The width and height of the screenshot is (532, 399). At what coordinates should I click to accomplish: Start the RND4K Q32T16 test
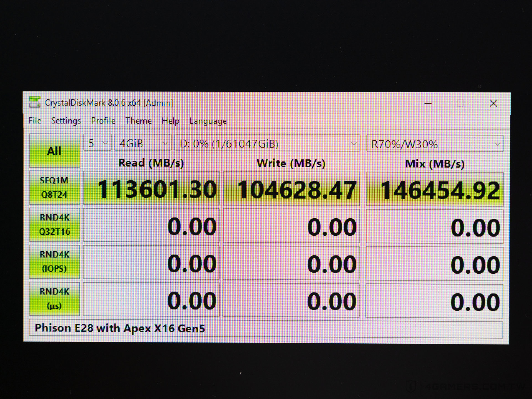(x=55, y=225)
